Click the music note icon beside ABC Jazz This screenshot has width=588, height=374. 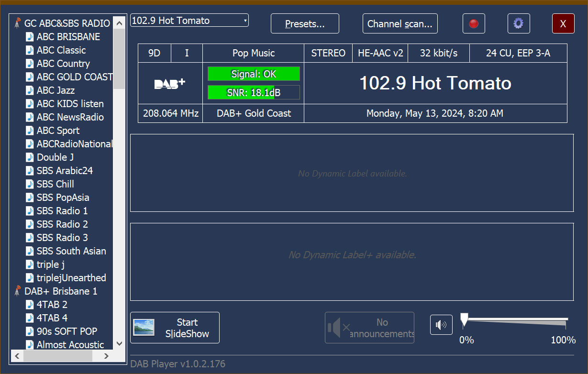click(30, 90)
